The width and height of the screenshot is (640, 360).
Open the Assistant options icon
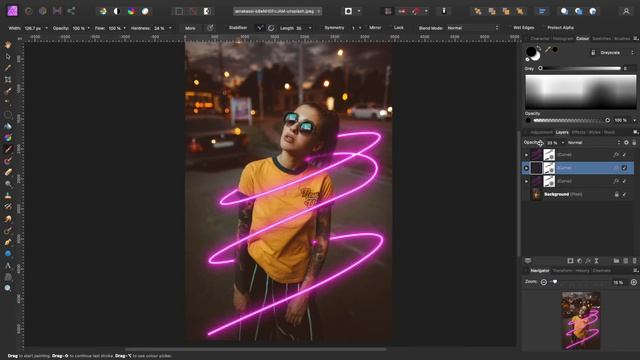444,11
